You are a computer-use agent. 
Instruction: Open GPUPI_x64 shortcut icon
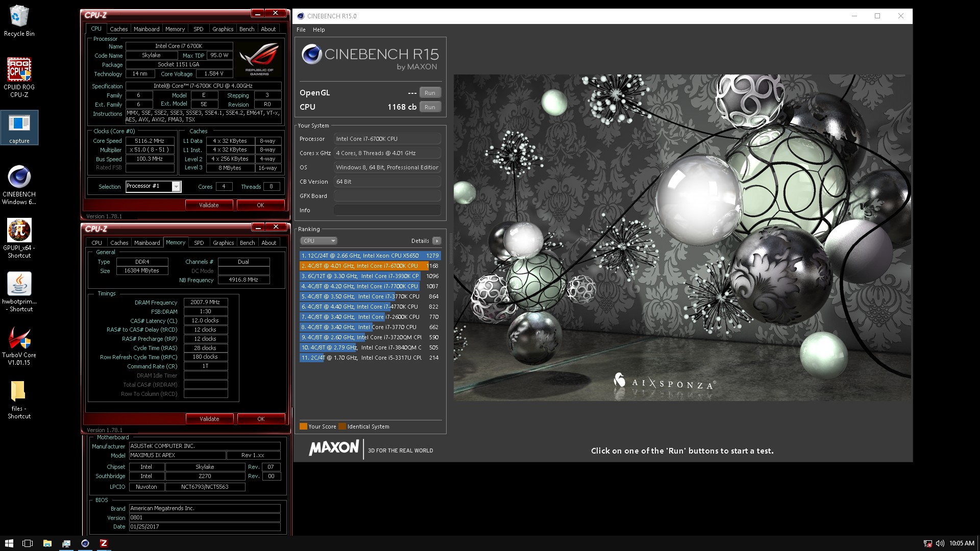[19, 238]
